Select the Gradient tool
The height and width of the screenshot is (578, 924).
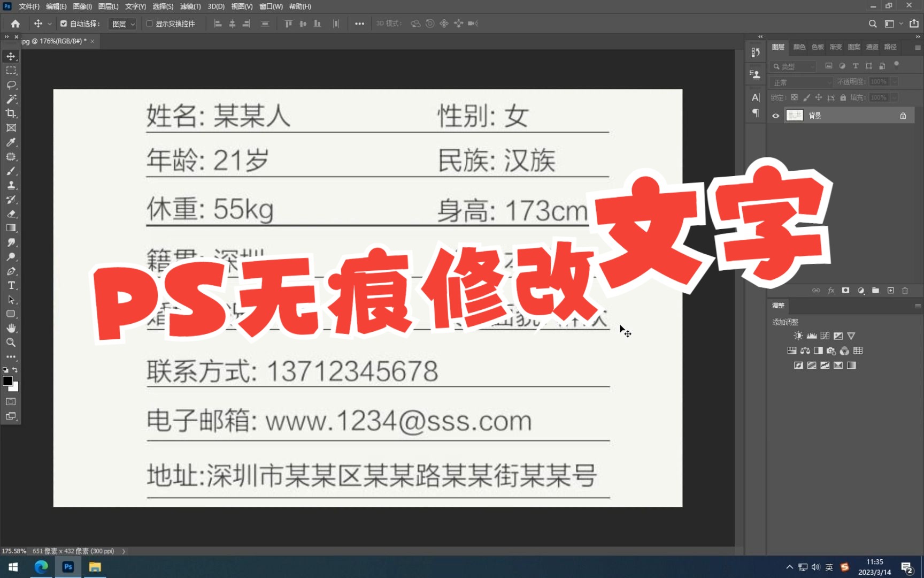point(11,228)
